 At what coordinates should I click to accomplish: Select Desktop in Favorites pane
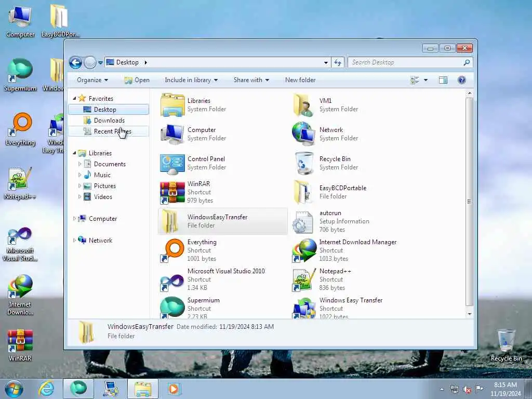click(x=109, y=110)
